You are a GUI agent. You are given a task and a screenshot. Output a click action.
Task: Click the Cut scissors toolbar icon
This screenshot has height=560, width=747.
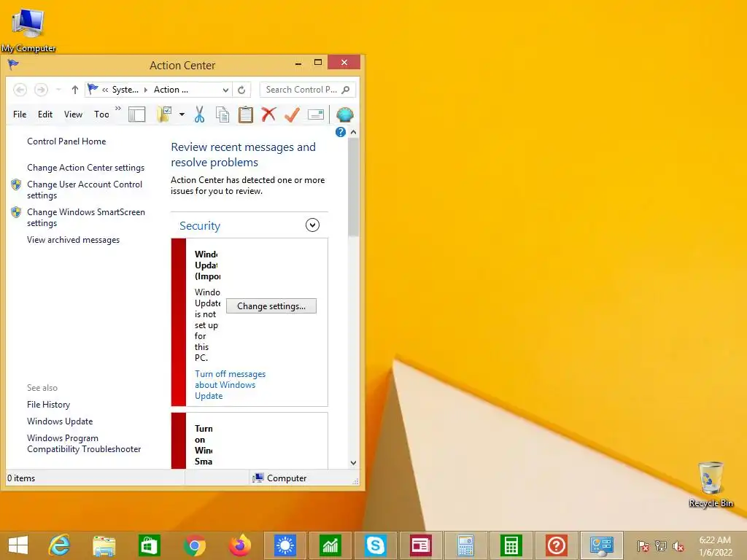point(200,114)
